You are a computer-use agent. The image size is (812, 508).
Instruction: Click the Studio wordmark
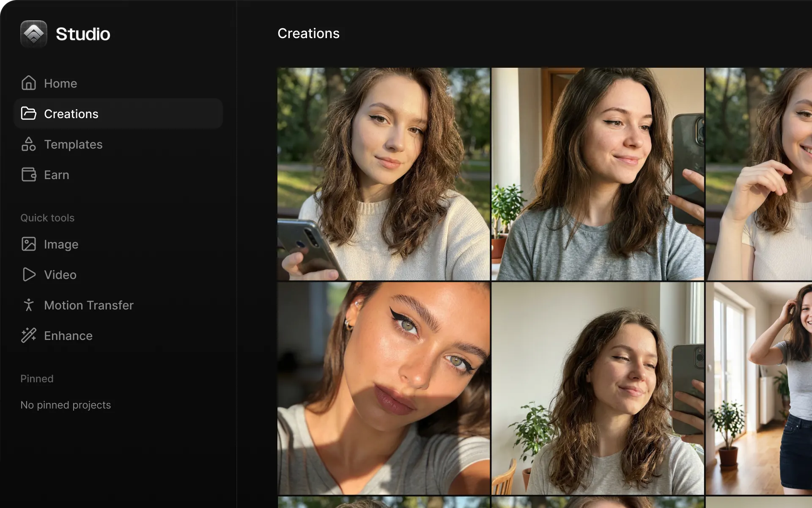(x=83, y=34)
